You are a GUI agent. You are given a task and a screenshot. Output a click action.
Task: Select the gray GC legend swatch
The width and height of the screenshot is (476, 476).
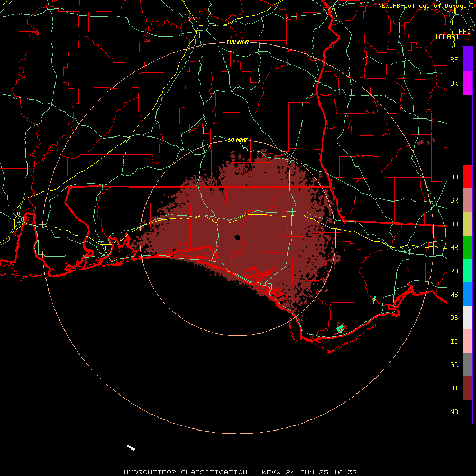tap(467, 364)
